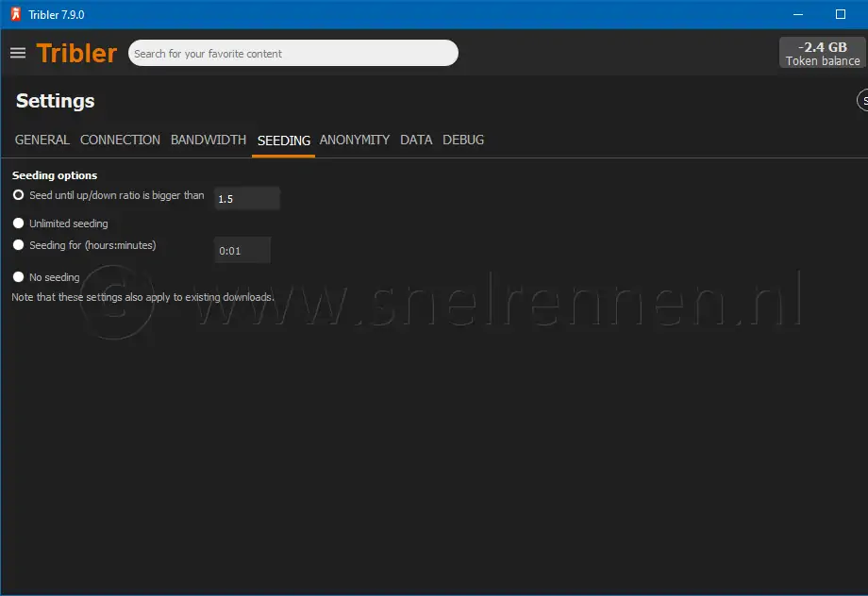Open the hamburger menu
Screen dimensions: 868x596
click(x=18, y=53)
